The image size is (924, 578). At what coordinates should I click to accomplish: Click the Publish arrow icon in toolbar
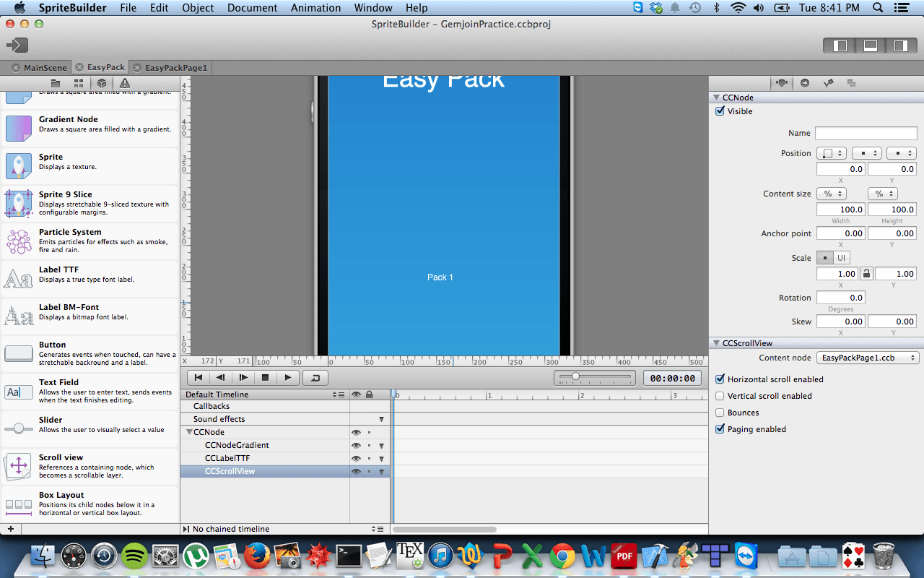(x=17, y=45)
